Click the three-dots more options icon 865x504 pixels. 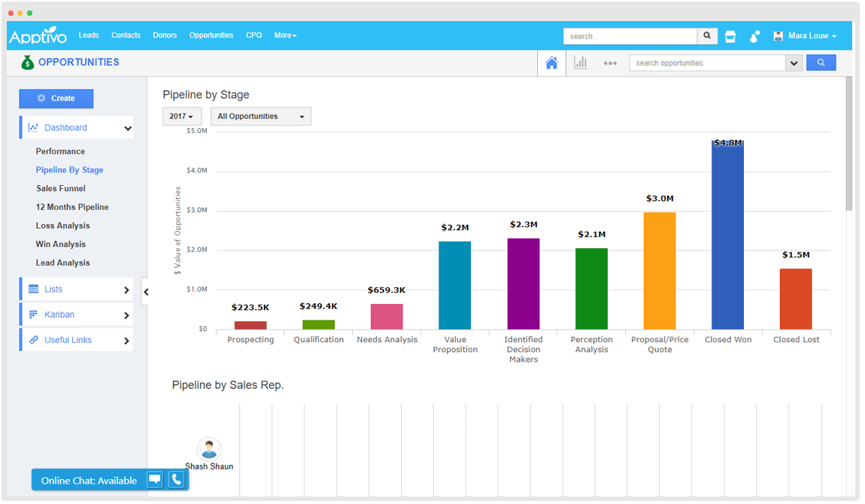click(610, 63)
